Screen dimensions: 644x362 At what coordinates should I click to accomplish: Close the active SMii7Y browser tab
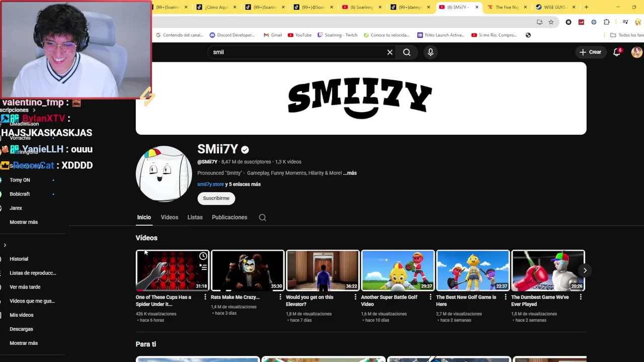[x=477, y=7]
